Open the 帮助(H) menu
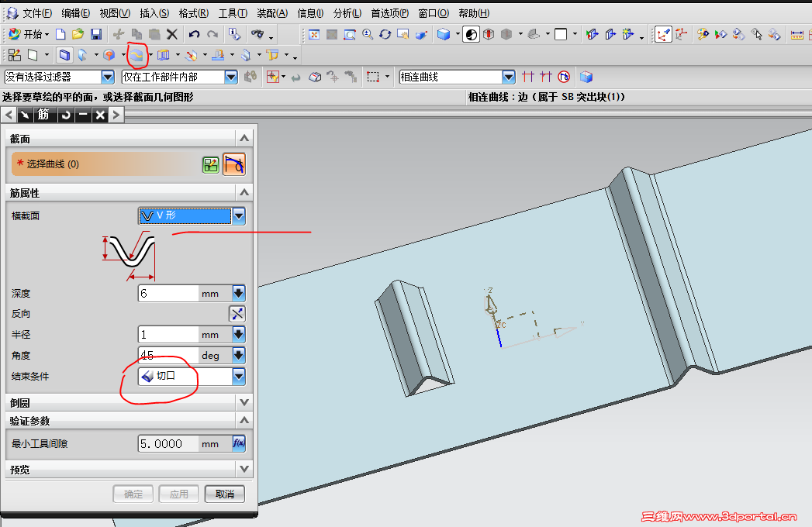812x527 pixels. click(x=474, y=13)
